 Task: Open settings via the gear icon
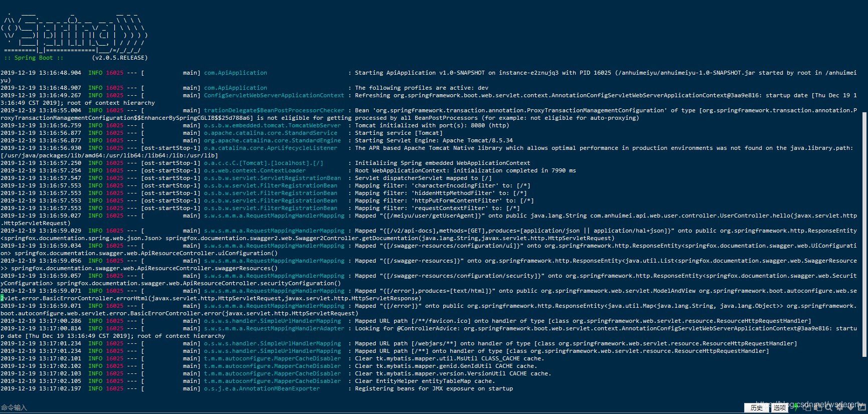839,407
